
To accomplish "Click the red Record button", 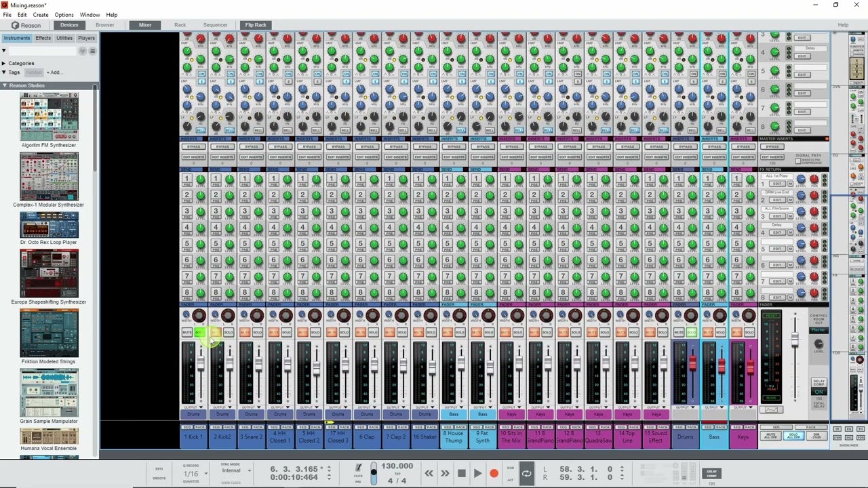I will (494, 474).
